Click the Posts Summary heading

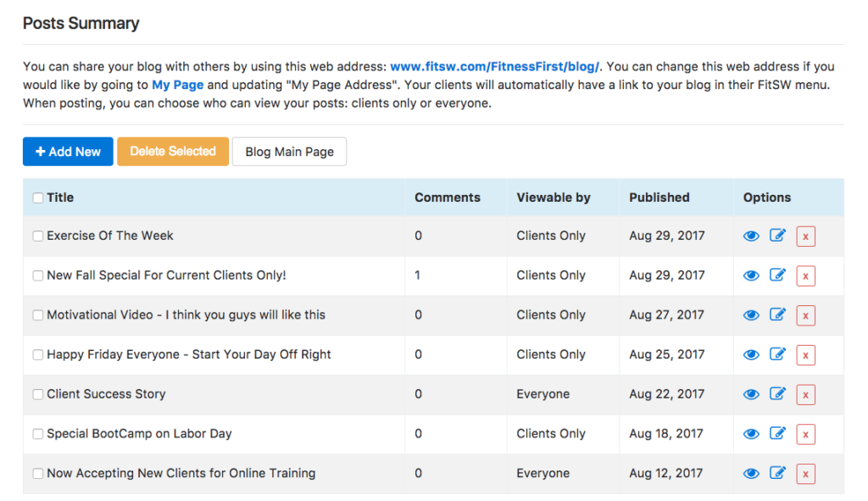(81, 23)
